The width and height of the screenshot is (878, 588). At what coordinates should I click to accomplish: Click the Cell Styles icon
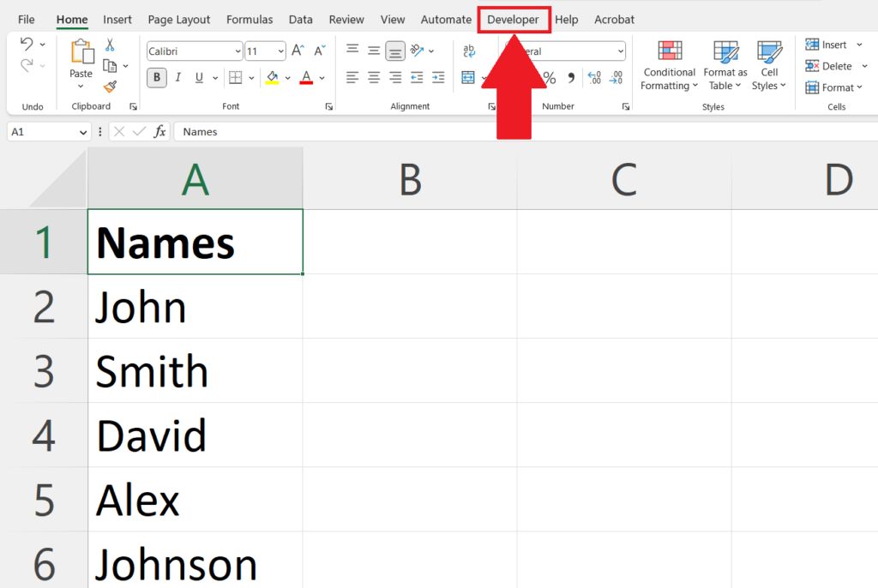769,64
